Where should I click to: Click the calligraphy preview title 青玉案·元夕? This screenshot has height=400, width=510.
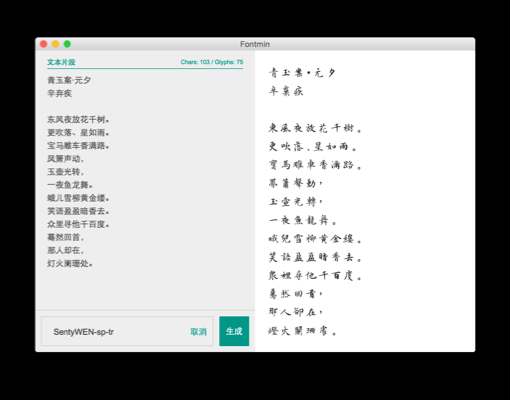tap(302, 73)
